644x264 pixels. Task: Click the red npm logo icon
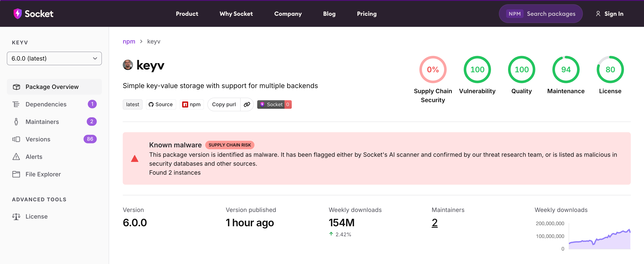[x=185, y=104]
